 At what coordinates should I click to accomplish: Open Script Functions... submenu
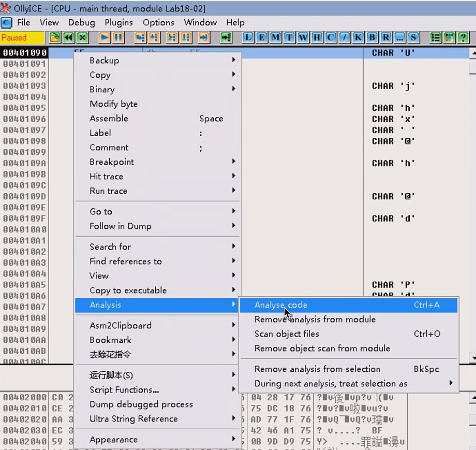coord(158,389)
